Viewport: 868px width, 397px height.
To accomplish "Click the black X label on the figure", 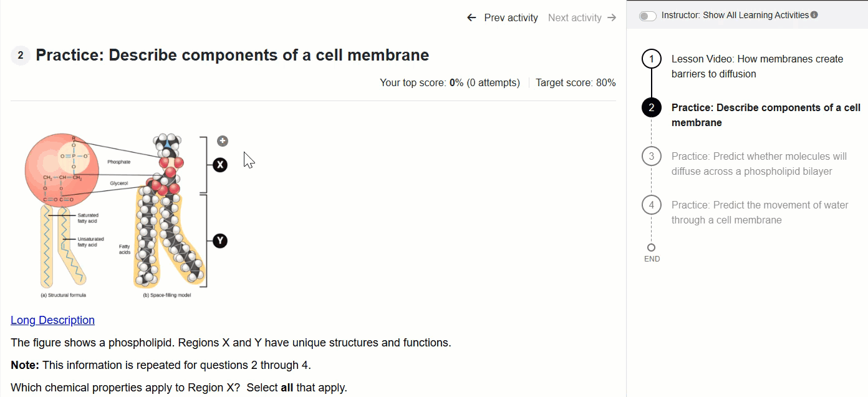I will click(x=219, y=165).
